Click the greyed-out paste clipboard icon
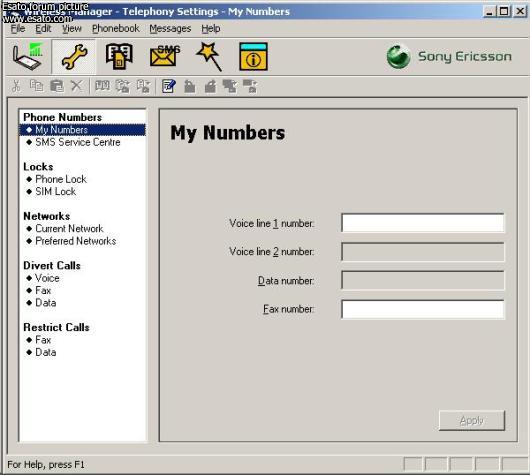The height and width of the screenshot is (475, 530). point(57,86)
